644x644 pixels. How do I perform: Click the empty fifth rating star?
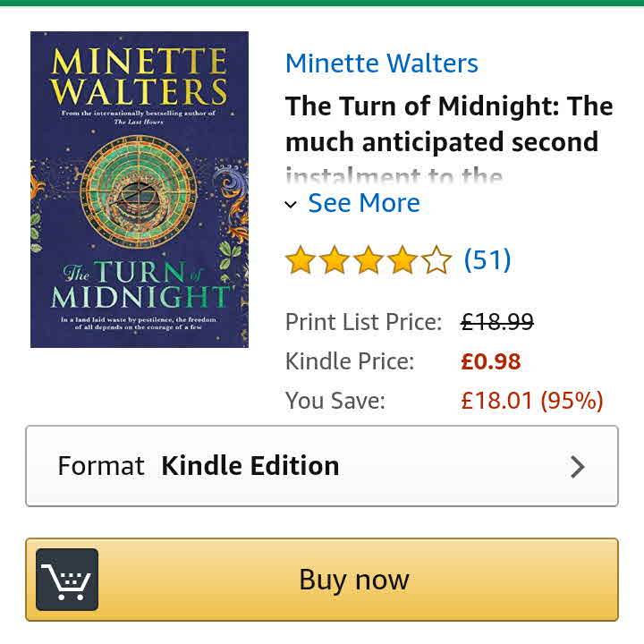[436, 261]
